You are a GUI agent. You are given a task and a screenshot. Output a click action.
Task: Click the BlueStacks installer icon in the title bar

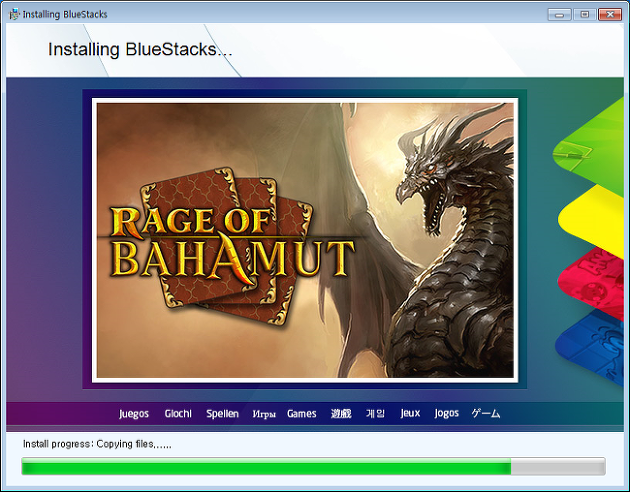[14, 14]
